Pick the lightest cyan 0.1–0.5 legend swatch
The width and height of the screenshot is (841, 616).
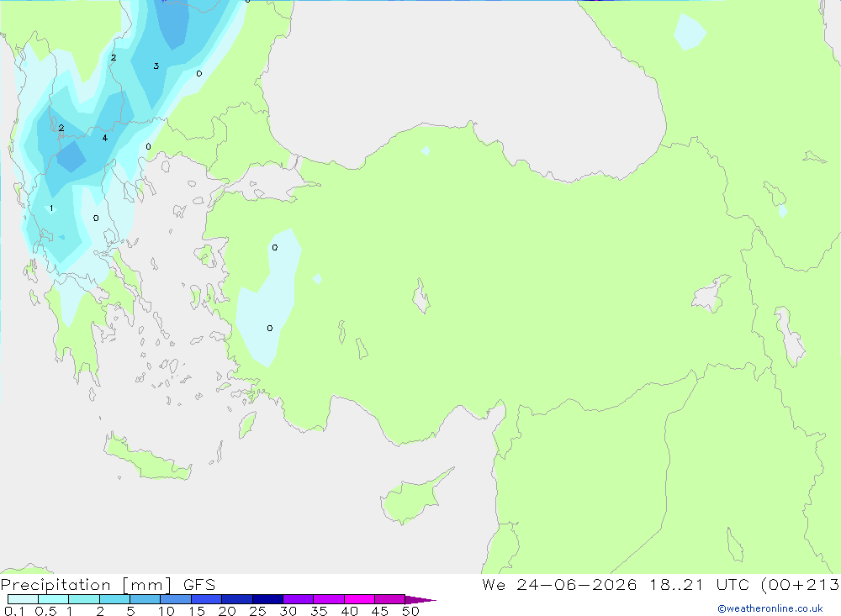pos(23,599)
